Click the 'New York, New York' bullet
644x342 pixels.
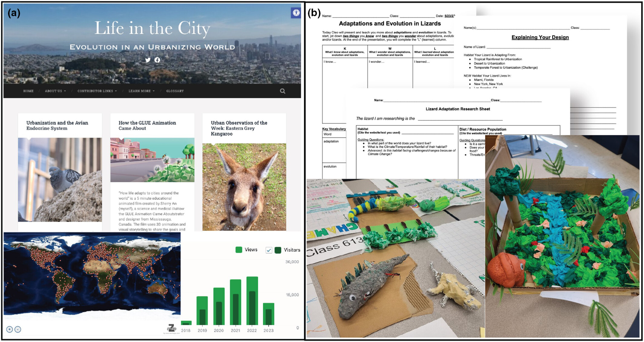tap(488, 84)
